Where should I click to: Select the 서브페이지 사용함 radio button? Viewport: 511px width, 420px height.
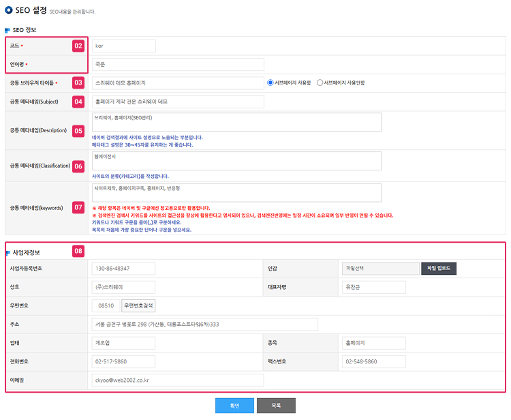point(270,82)
